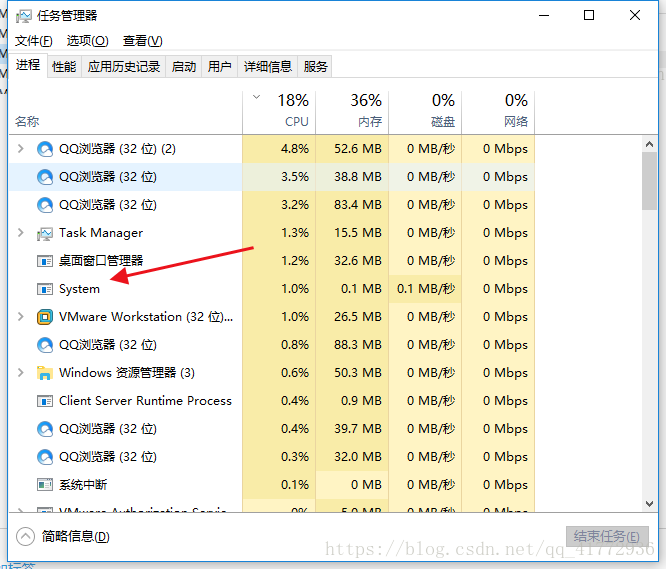Click the 1.3% CPU value
Image resolution: width=666 pixels, height=569 pixels.
pos(295,233)
